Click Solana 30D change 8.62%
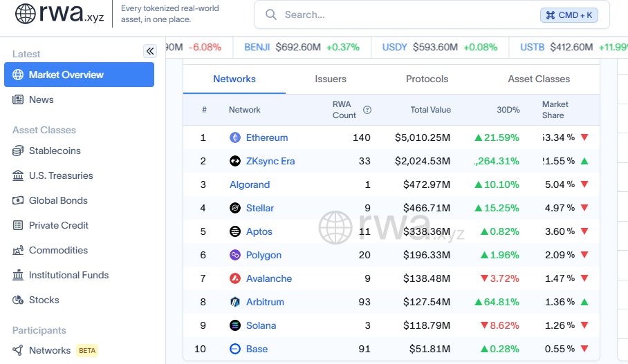This screenshot has width=628, height=364. [500, 325]
